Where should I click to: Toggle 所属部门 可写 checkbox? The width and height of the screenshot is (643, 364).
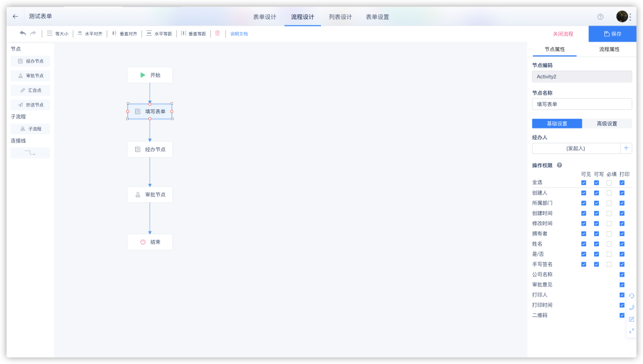click(x=596, y=203)
